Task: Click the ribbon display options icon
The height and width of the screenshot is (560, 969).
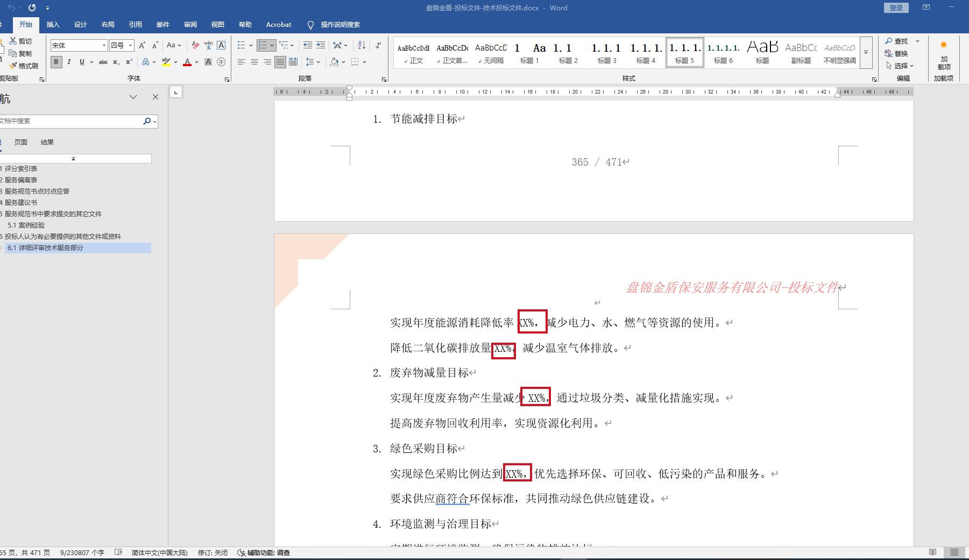Action: coord(926,8)
